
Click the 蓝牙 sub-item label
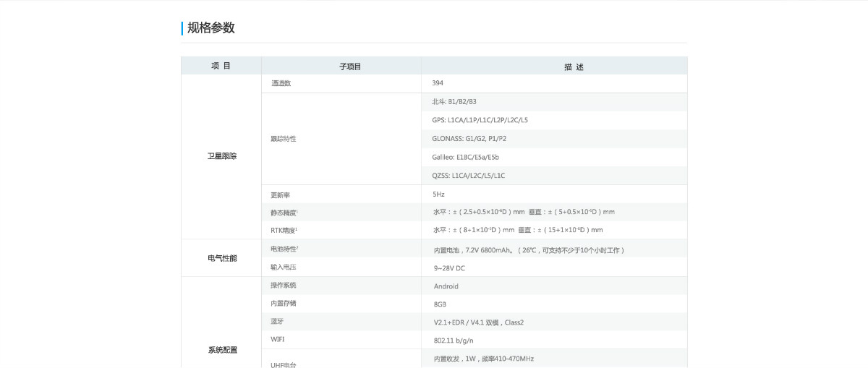(277, 320)
